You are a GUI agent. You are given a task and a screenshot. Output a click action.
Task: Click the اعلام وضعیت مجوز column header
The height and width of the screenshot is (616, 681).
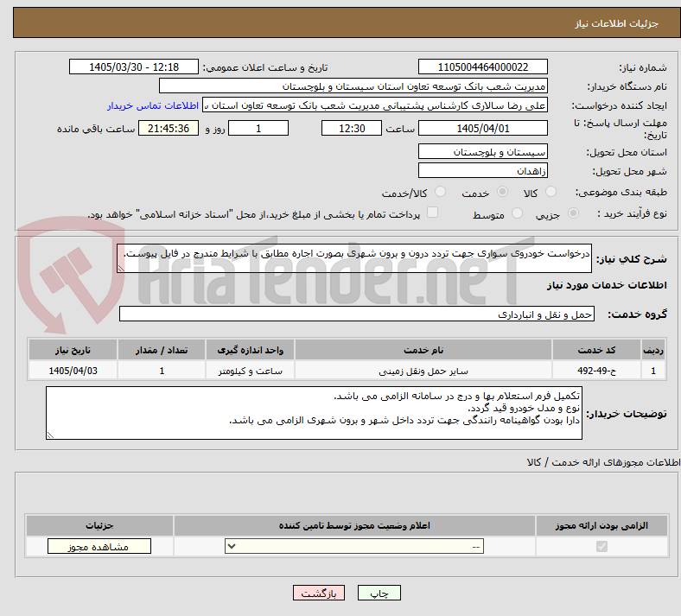click(x=354, y=525)
